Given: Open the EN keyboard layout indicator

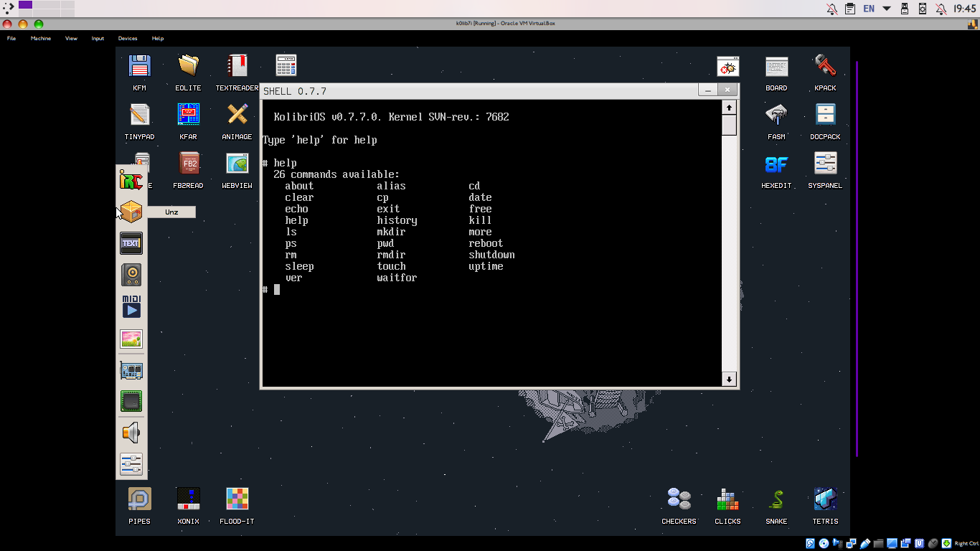Looking at the screenshot, I should [869, 9].
